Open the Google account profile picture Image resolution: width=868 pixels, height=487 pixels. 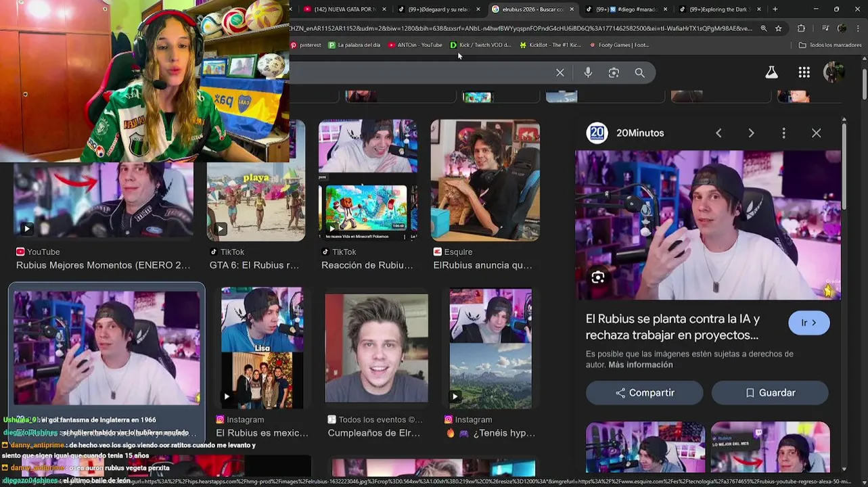pyautogui.click(x=833, y=72)
